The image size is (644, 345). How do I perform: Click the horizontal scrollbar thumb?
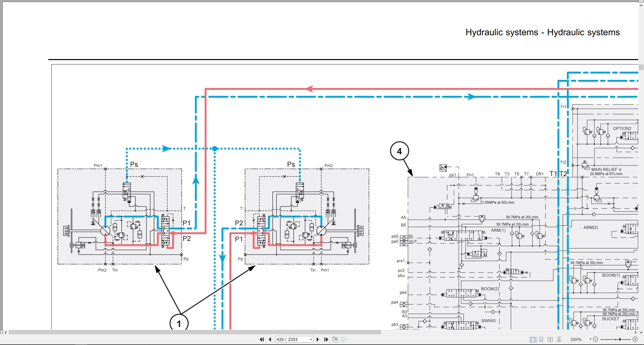tap(195, 332)
